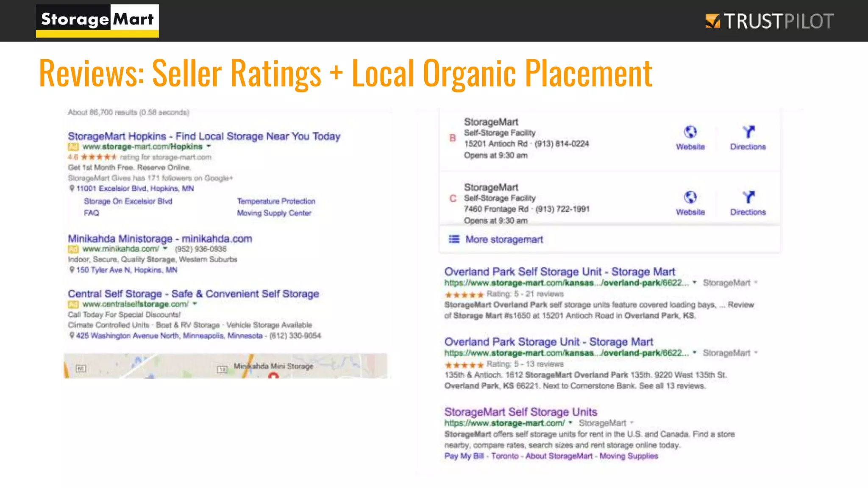Open Overland Park Self Storage Unit result
The height and width of the screenshot is (488, 868).
(559, 272)
